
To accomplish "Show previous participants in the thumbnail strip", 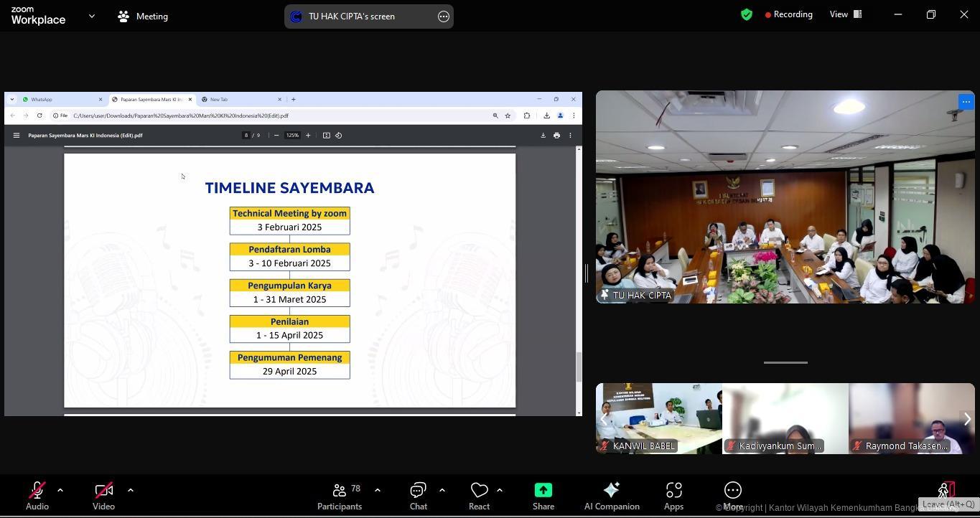I will pos(604,419).
